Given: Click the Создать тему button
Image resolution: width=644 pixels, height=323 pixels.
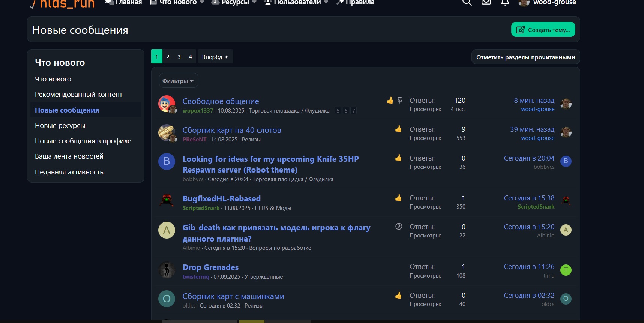Looking at the screenshot, I should click(543, 30).
